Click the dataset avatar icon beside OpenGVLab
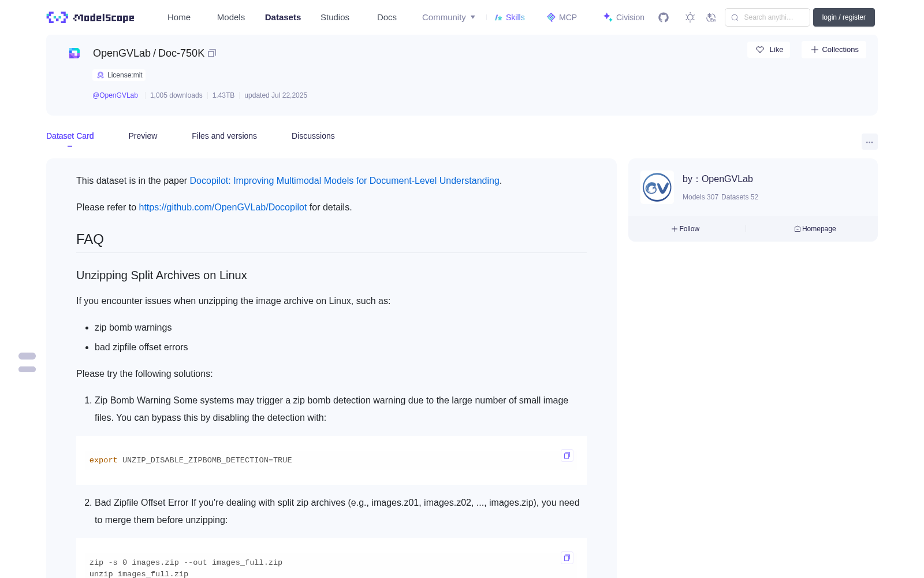This screenshot has height=578, width=924. 74,53
